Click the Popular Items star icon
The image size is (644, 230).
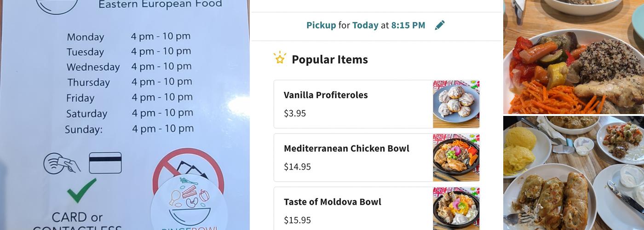(280, 58)
